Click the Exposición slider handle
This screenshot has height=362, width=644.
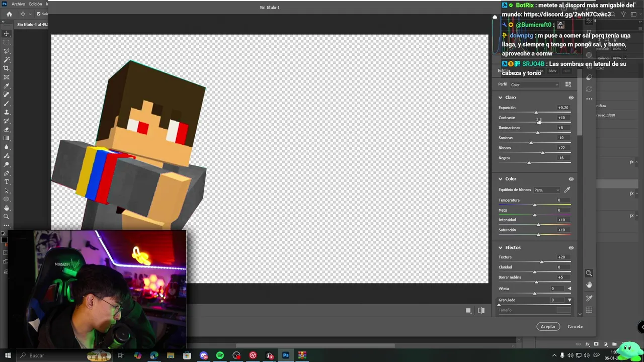536,112
